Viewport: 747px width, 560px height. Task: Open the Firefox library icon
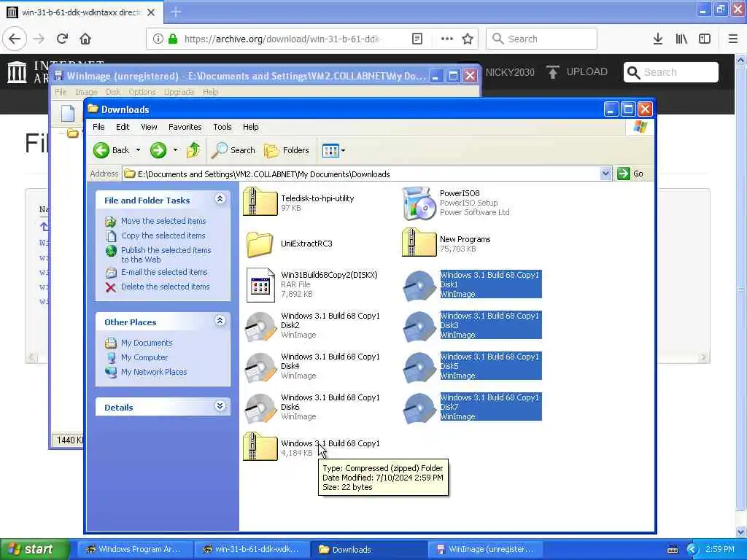[681, 39]
